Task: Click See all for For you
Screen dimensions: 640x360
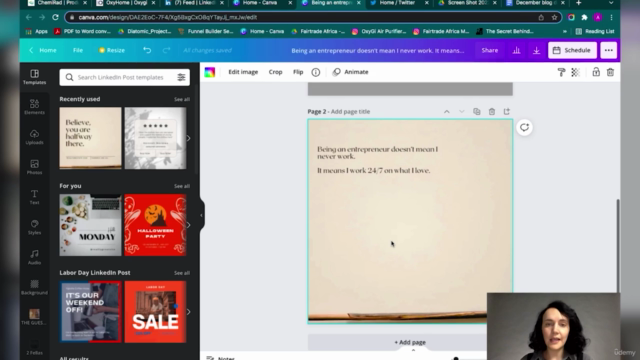Action: [182, 186]
